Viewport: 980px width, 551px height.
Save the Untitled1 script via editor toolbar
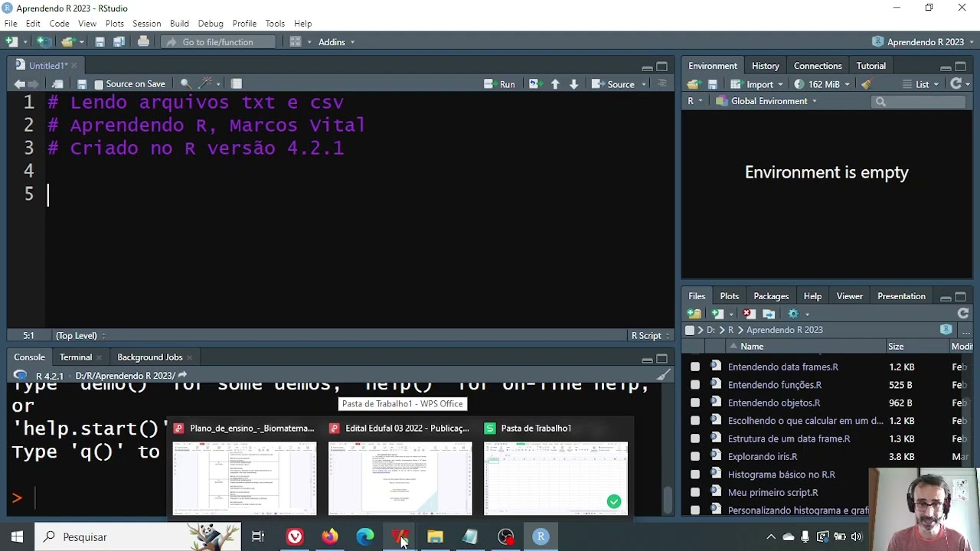pos(82,84)
